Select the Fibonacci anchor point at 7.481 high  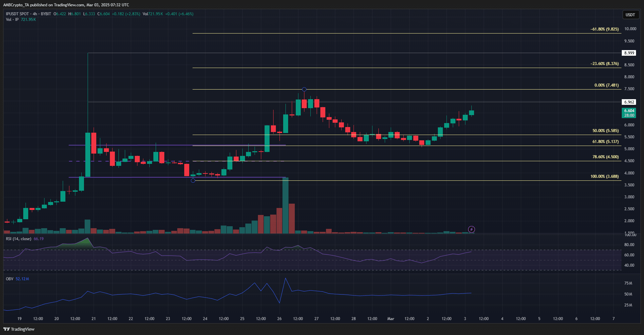pyautogui.click(x=304, y=89)
